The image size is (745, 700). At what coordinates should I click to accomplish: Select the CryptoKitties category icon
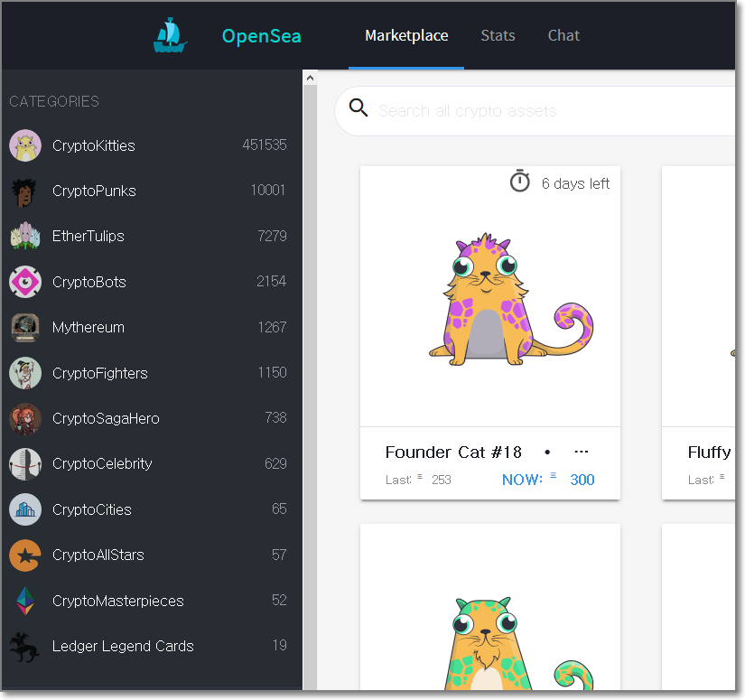coord(25,145)
